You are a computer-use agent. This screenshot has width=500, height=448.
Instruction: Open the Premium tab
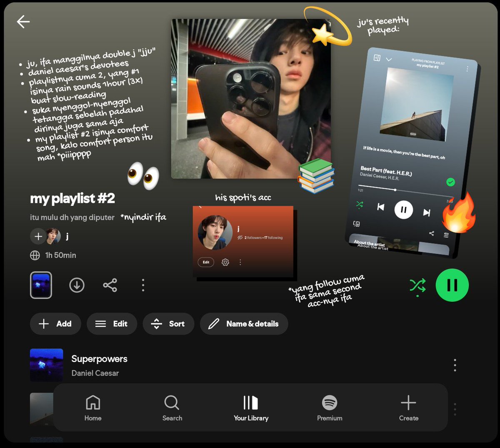[330, 408]
